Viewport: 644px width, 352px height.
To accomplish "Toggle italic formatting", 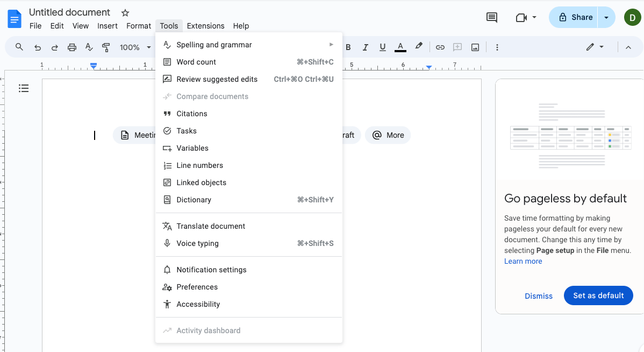I will pyautogui.click(x=366, y=47).
